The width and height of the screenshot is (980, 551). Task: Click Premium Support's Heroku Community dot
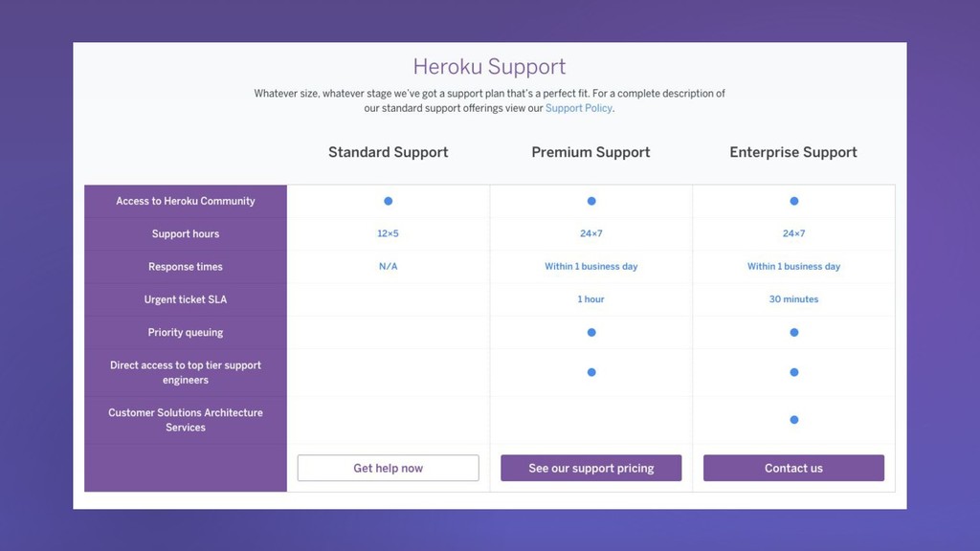[x=591, y=201]
